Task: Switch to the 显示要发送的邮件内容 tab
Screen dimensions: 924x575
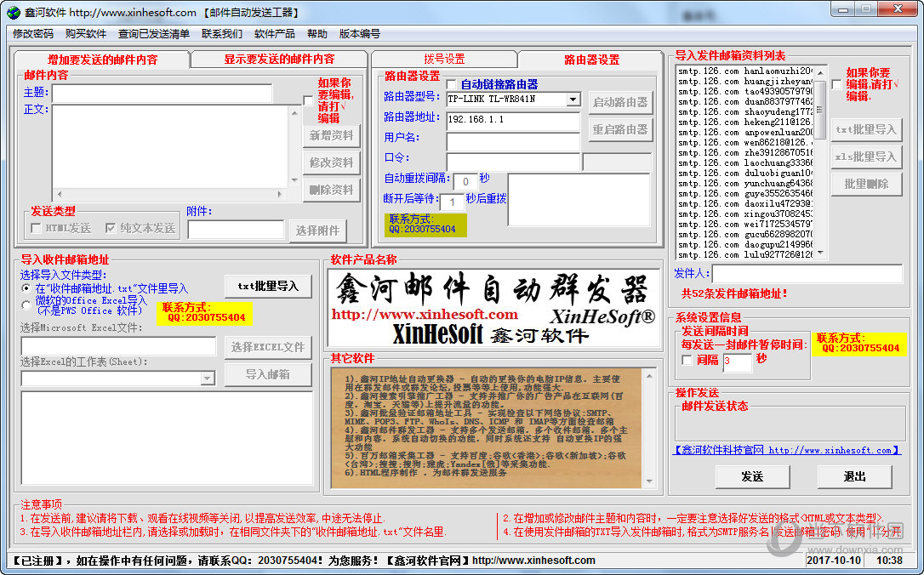Action: pyautogui.click(x=279, y=59)
